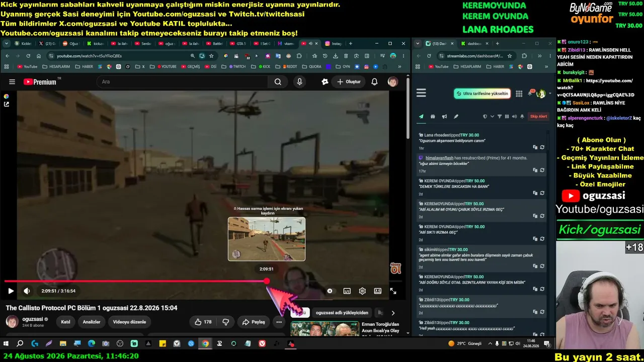Open the Streamlabs apps grid
The image size is (644, 362).
(519, 94)
